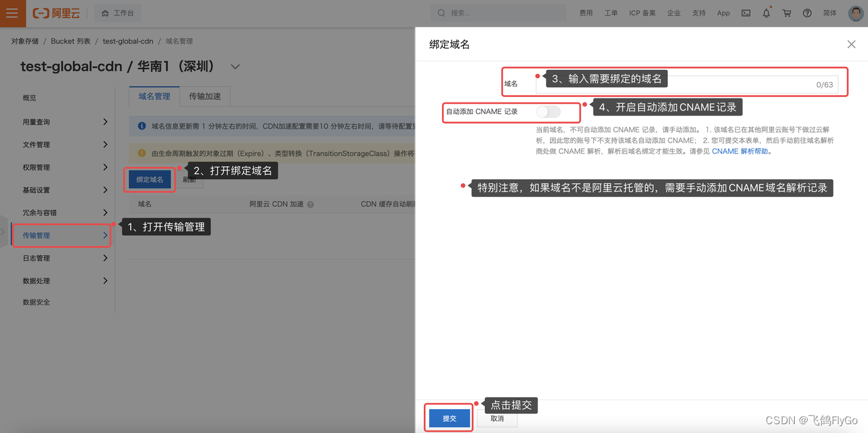The height and width of the screenshot is (433, 868).
Task: Go to 对象存储 breadcrumb
Action: click(25, 41)
